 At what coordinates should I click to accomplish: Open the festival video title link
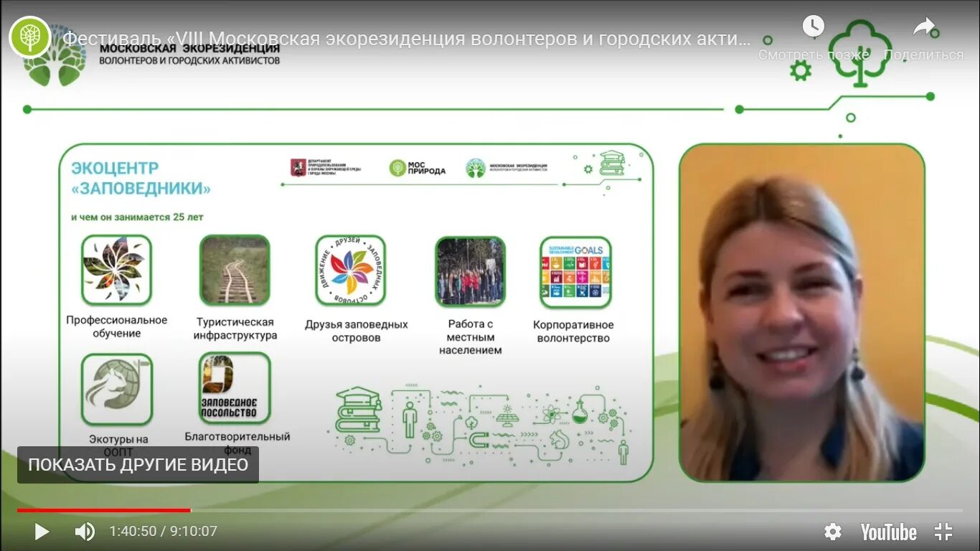pos(407,39)
